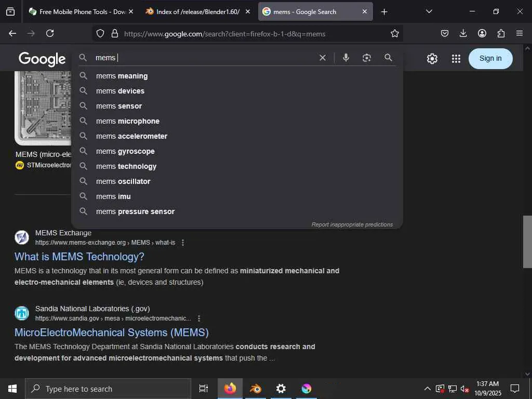This screenshot has width=532, height=399.
Task: Switch to Index of /release/Blender1.60/ tab
Action: point(198,11)
